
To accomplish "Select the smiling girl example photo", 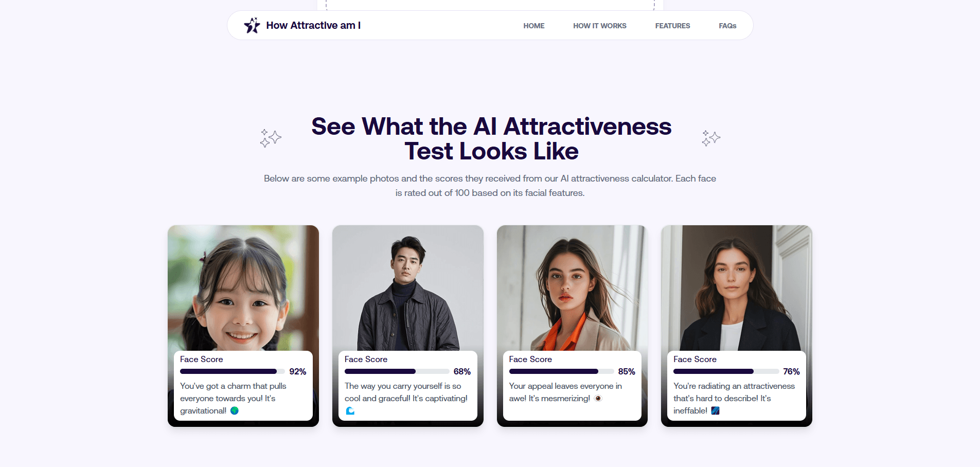I will point(243,288).
